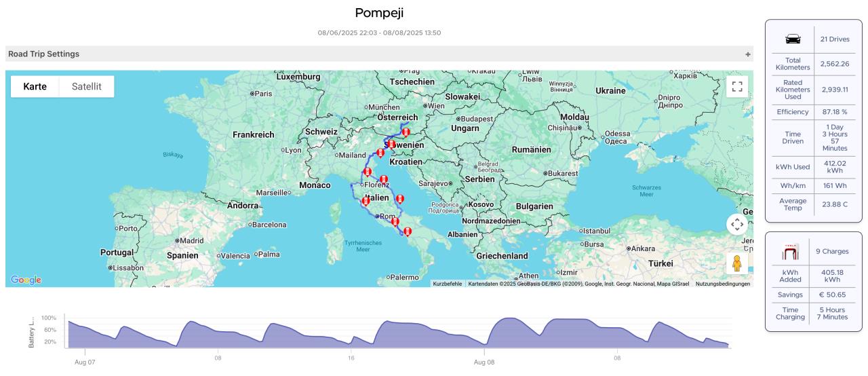The image size is (868, 376).
Task: Select the southernmost charger marker near Pompeji
Action: 407,232
